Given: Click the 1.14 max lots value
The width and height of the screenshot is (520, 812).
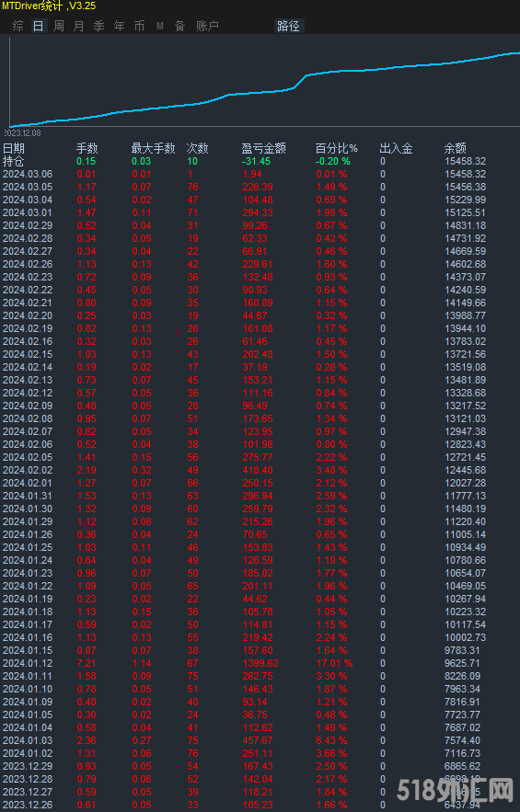Looking at the screenshot, I should (142, 663).
